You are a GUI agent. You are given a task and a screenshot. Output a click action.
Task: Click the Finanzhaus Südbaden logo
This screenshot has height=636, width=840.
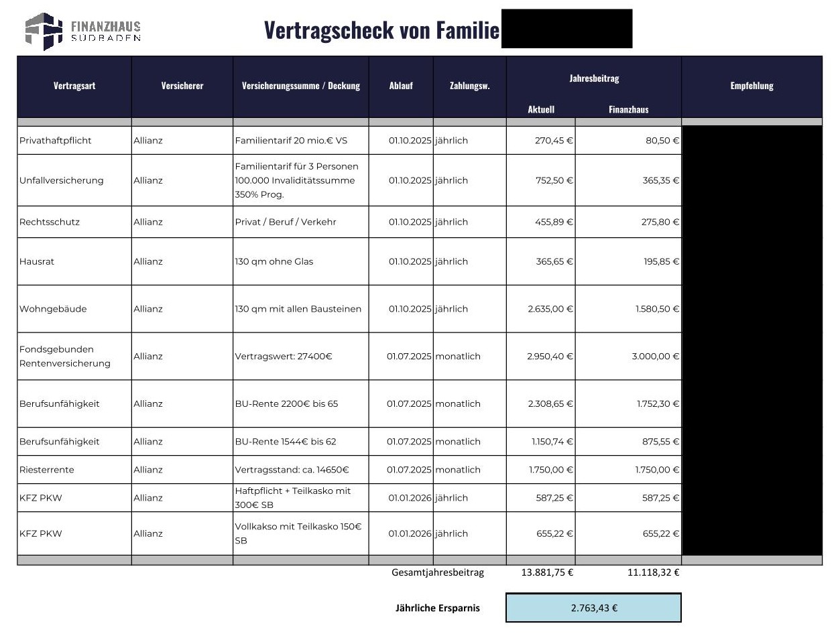point(82,31)
